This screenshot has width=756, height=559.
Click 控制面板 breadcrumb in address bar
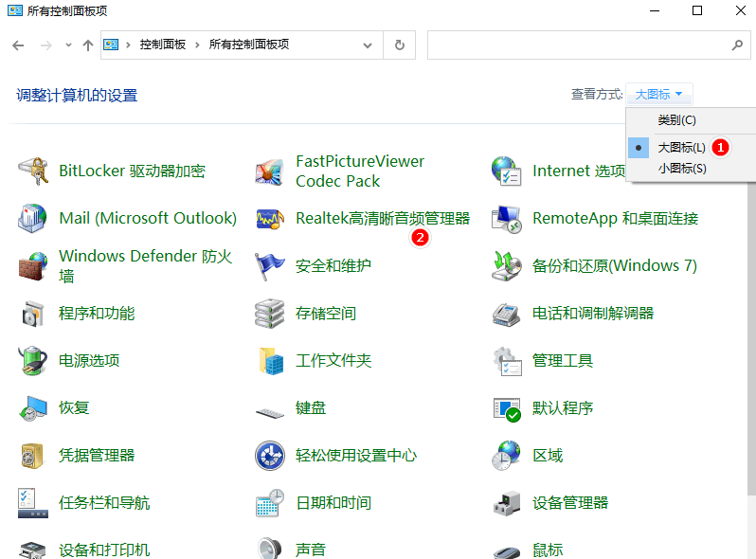pos(164,45)
